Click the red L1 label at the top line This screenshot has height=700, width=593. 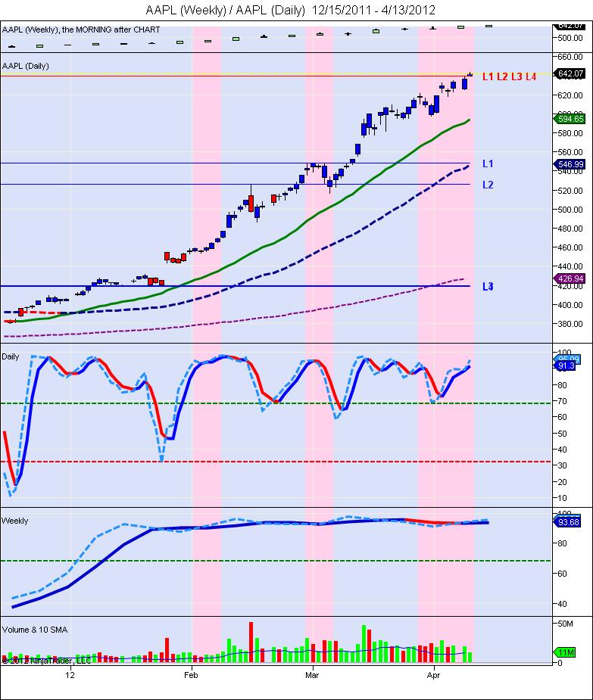[x=488, y=76]
